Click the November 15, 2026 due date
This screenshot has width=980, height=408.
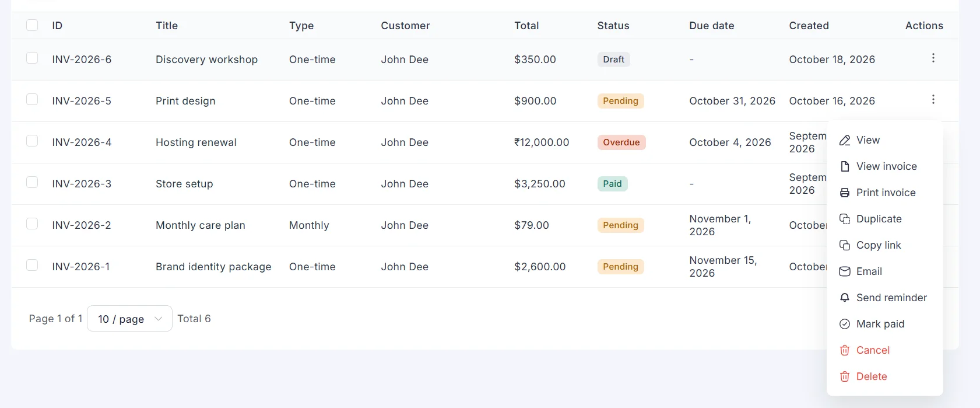pos(723,267)
